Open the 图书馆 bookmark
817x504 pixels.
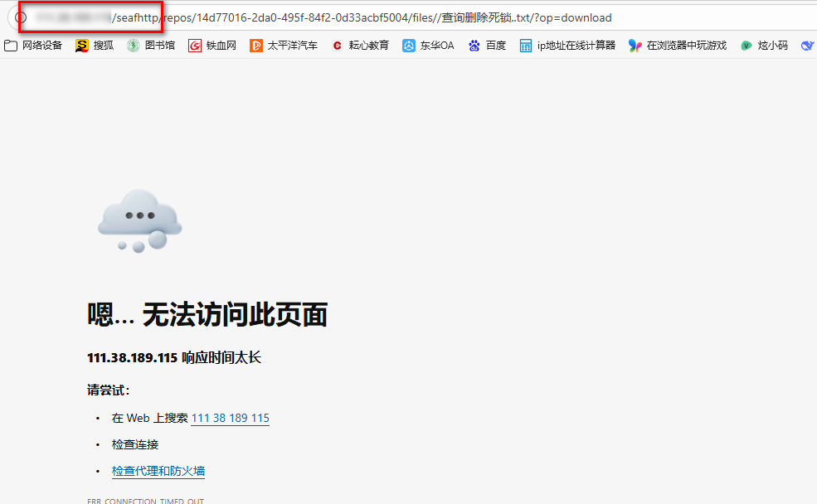click(151, 46)
